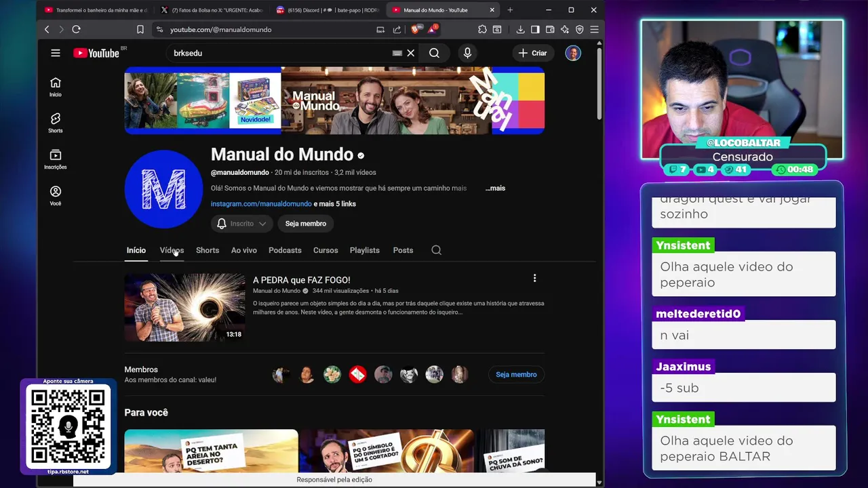Clear the search box with X

pyautogui.click(x=410, y=53)
